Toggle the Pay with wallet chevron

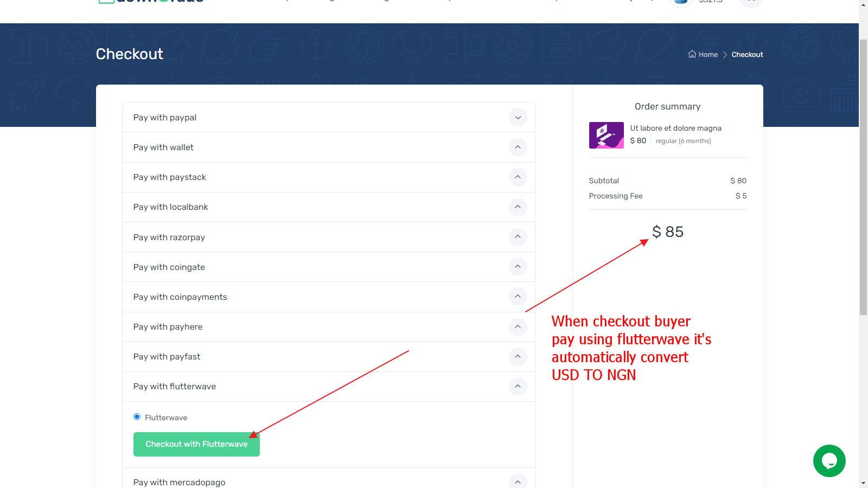(x=518, y=147)
